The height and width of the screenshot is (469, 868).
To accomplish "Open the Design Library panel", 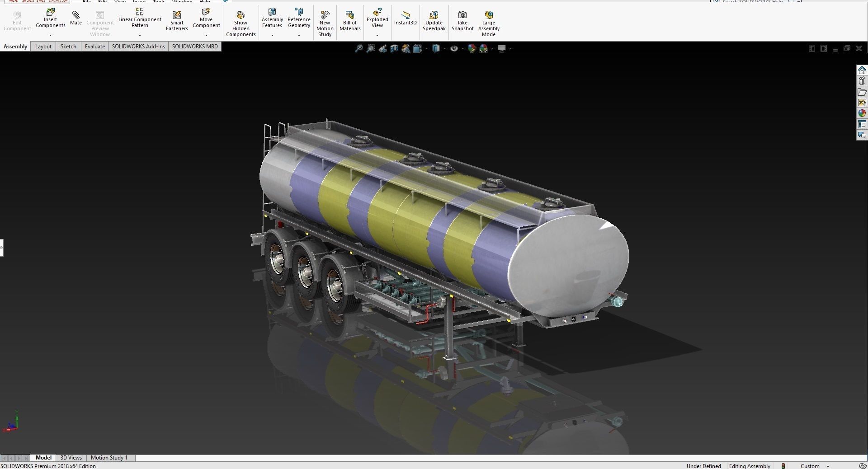I will click(x=863, y=80).
